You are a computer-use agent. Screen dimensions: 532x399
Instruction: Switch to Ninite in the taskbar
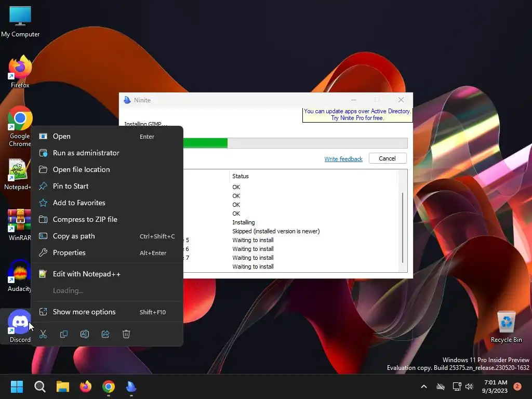point(131,387)
